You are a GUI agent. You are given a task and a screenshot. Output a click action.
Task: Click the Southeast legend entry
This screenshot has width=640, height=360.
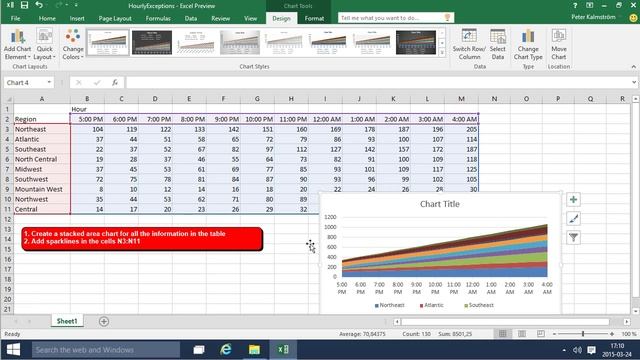click(479, 305)
